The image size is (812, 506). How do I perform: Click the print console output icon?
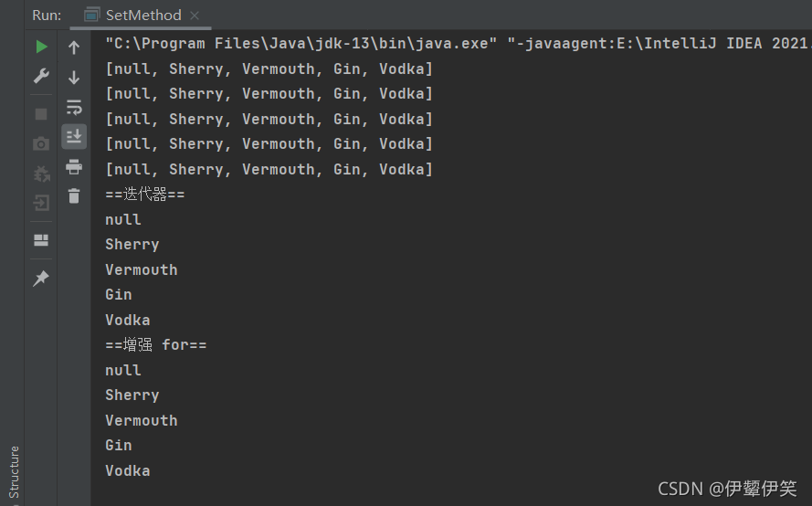(74, 167)
